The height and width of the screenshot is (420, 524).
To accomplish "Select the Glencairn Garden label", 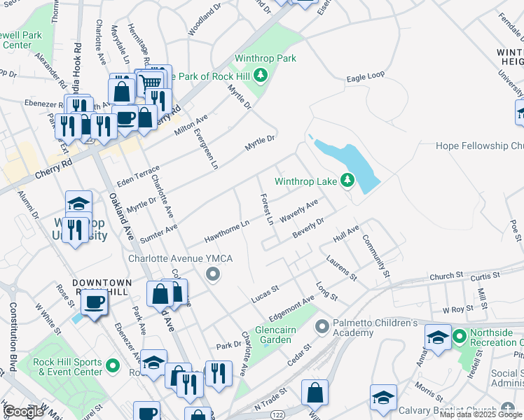I will [x=275, y=335].
